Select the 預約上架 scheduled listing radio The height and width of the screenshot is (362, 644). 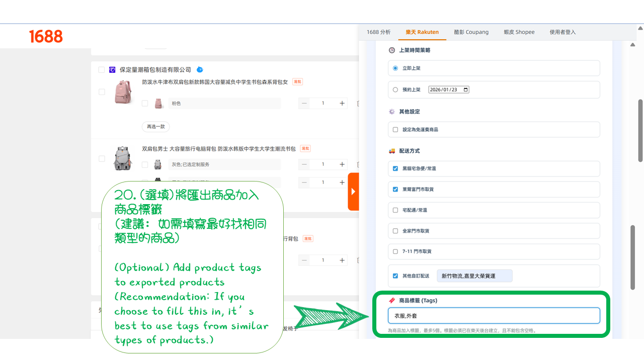click(x=395, y=89)
